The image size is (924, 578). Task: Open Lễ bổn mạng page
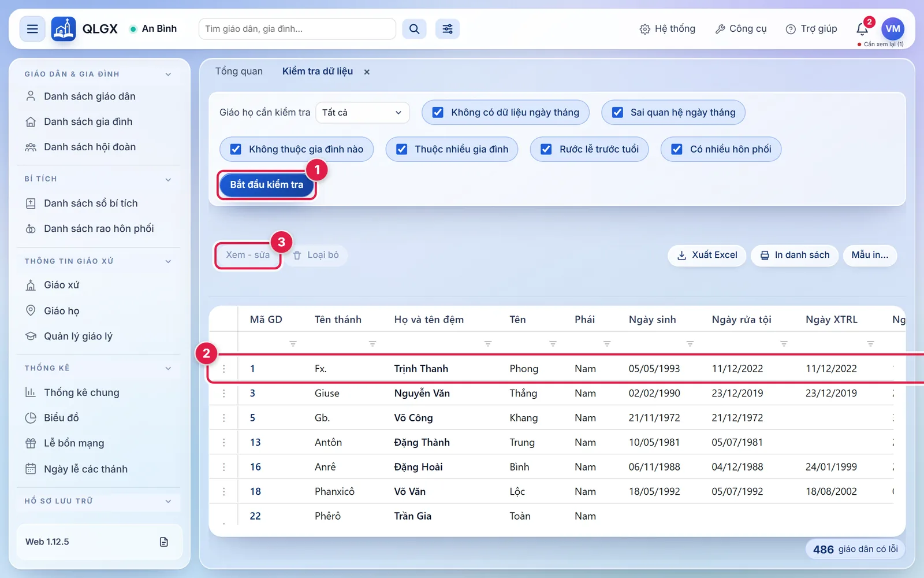click(74, 443)
